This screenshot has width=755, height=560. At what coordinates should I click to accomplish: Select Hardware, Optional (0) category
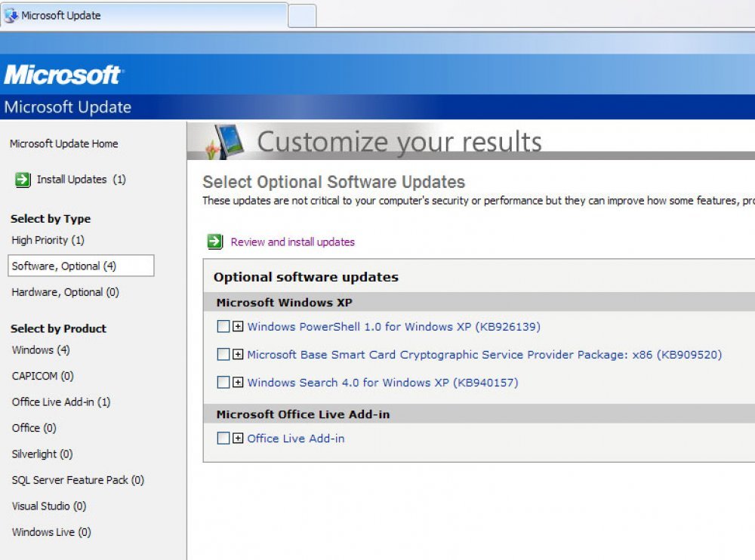pyautogui.click(x=66, y=292)
